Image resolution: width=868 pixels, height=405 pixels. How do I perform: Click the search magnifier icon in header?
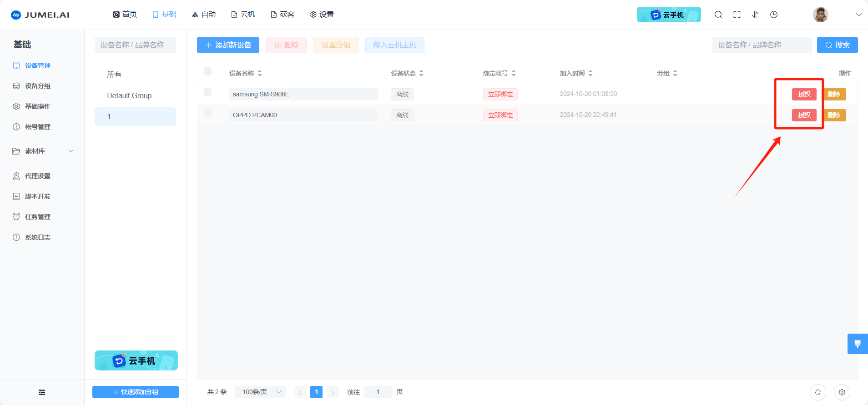pos(718,15)
